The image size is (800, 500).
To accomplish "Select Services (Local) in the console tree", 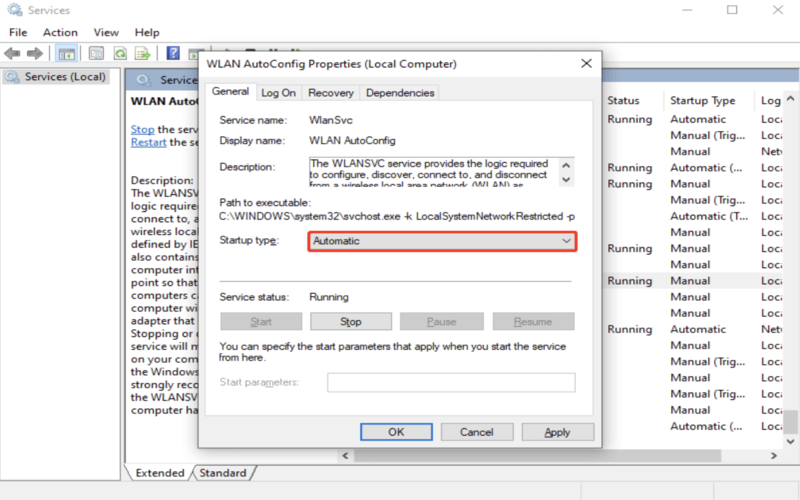I will 56,77.
